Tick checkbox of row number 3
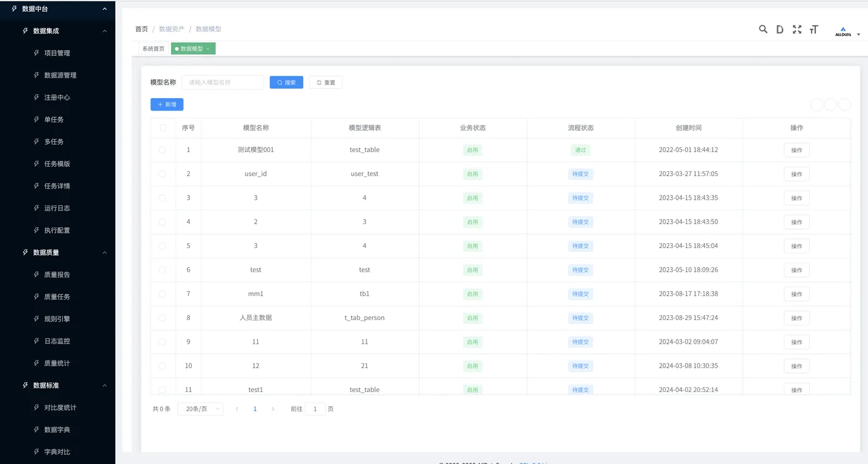The height and width of the screenshot is (464, 868). point(162,198)
